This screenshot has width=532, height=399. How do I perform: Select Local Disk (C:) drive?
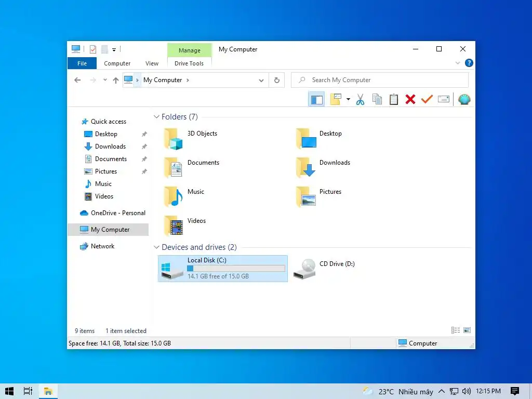coord(222,269)
